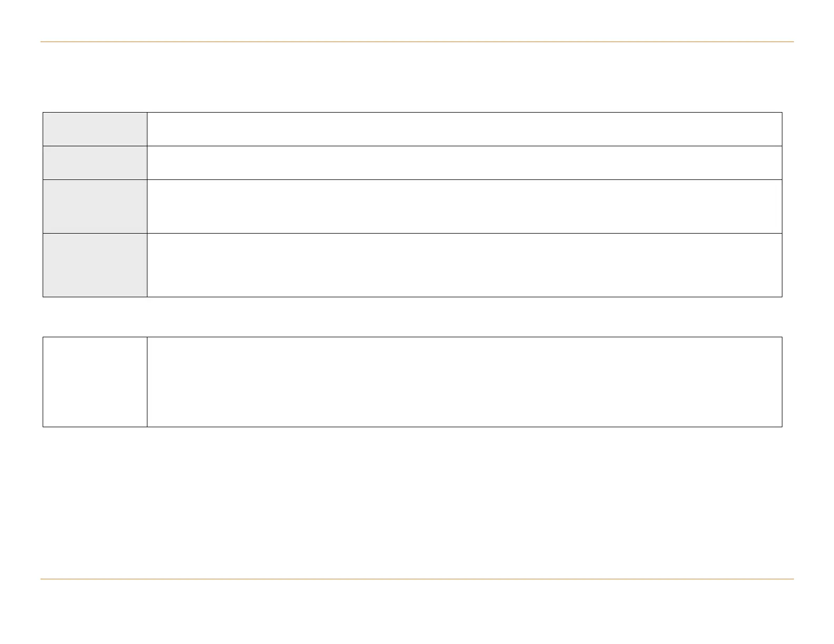The width and height of the screenshot is (834, 644).
Task: Click the wide white cell in the top table's second row
Action: pos(464,163)
